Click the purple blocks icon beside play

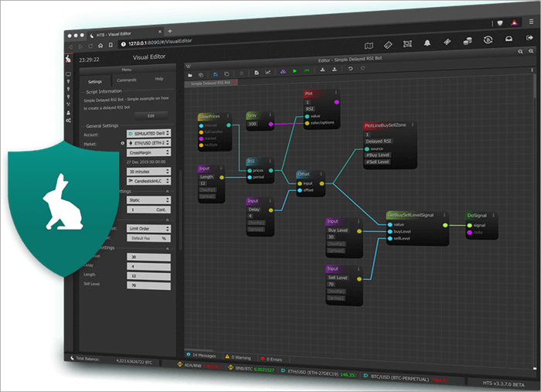pyautogui.click(x=283, y=71)
